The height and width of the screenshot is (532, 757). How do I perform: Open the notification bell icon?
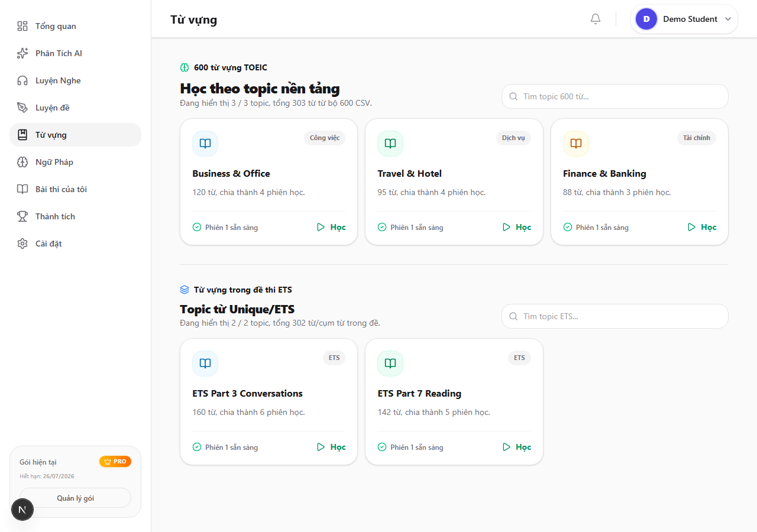click(596, 19)
